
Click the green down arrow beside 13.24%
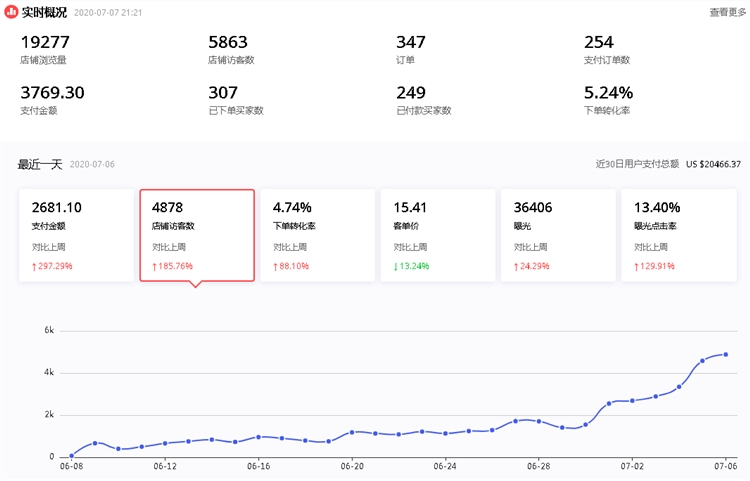pyautogui.click(x=396, y=266)
